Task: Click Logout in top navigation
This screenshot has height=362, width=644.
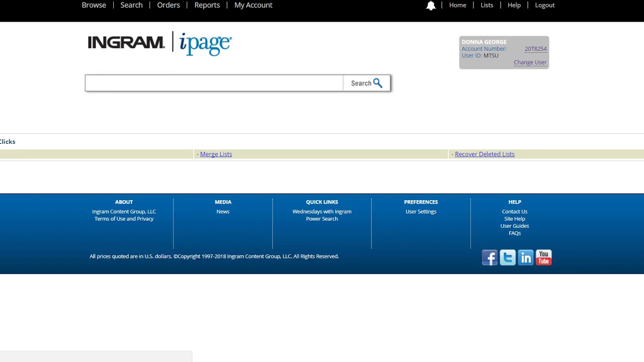Action: (x=545, y=5)
